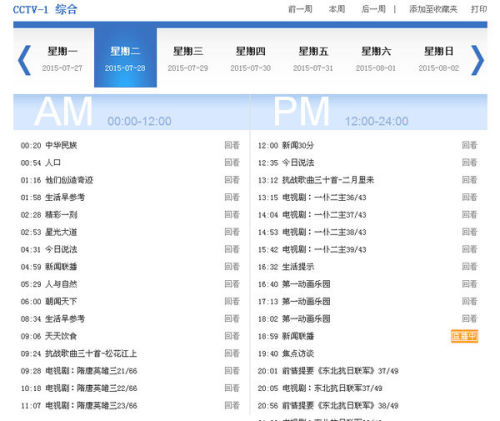
Task: Go to next days with right arrow
Action: (477, 60)
